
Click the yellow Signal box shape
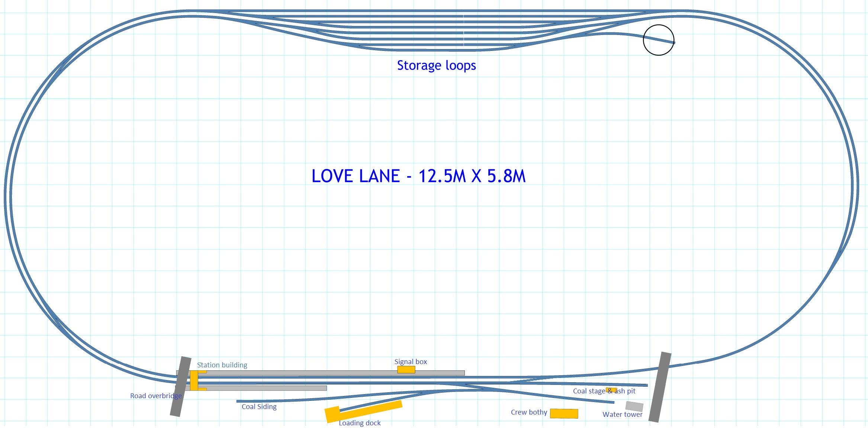click(406, 370)
